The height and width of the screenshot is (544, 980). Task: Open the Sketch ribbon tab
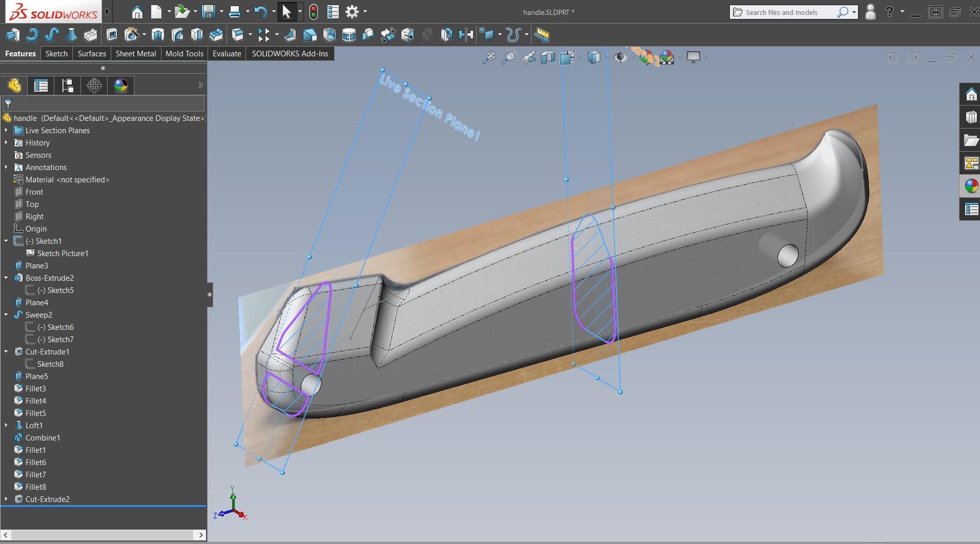pos(56,53)
